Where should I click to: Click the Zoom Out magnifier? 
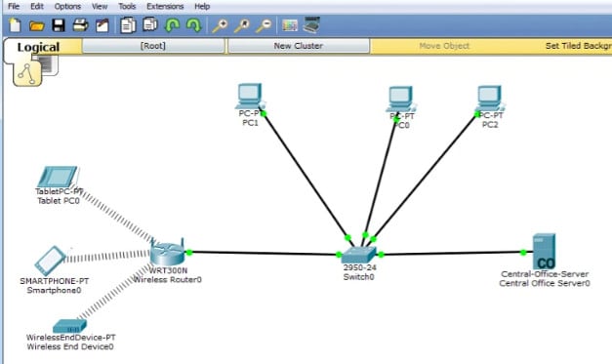coord(264,26)
